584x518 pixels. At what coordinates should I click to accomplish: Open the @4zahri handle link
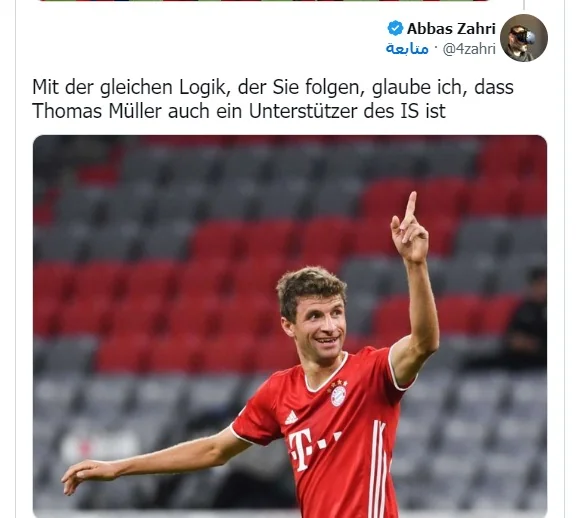click(469, 49)
